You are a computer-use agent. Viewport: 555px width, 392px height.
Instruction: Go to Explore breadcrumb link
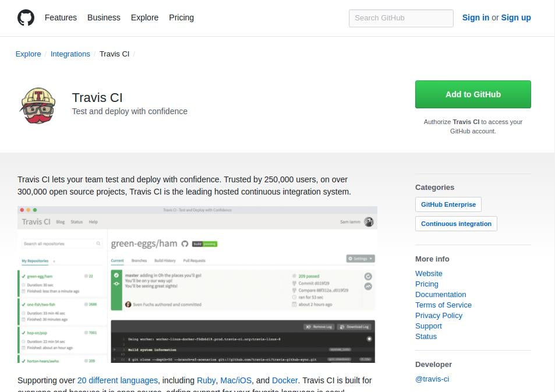pos(29,54)
